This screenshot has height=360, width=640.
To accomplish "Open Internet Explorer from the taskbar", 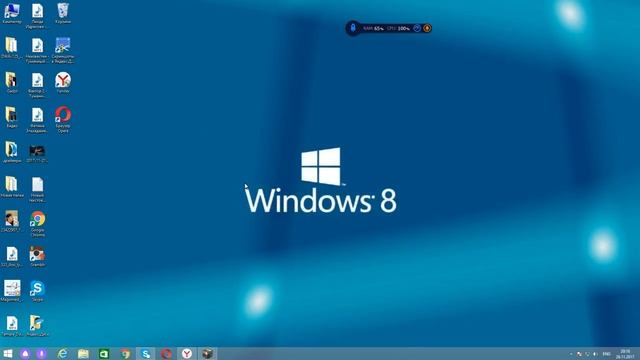I will pos(62,353).
